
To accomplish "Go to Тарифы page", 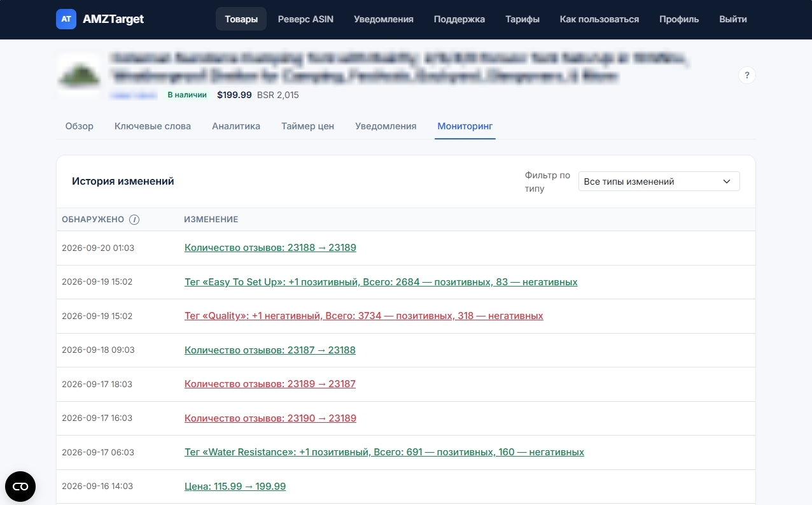I will click(522, 19).
